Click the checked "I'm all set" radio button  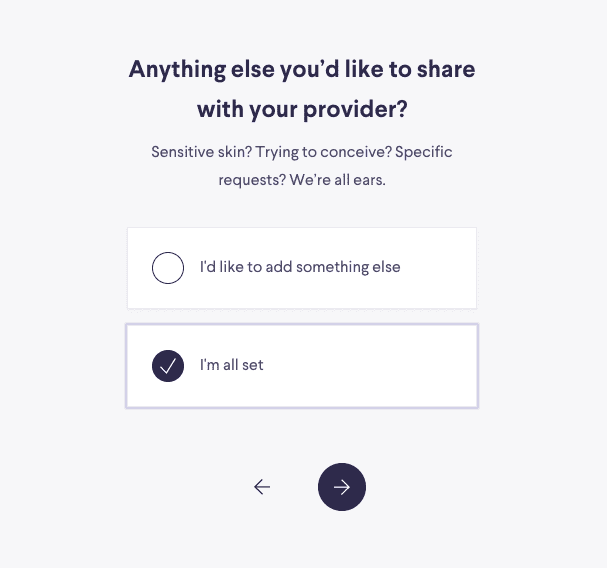tap(168, 366)
